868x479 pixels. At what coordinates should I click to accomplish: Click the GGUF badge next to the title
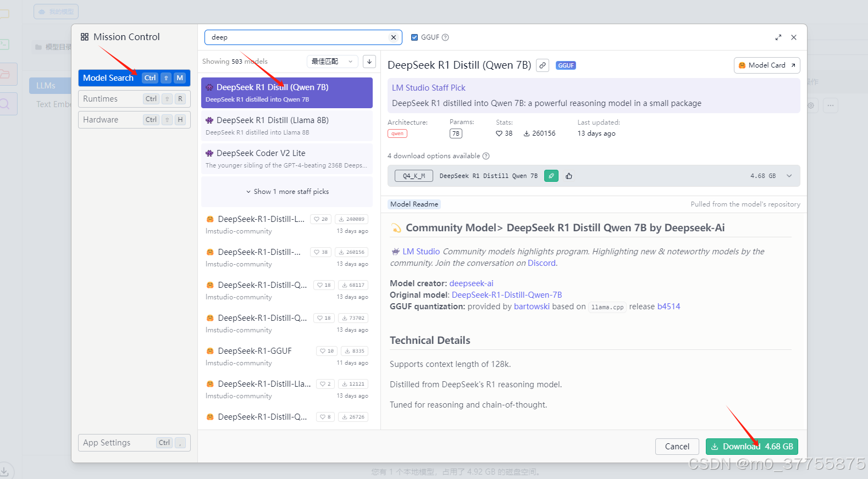pyautogui.click(x=566, y=65)
